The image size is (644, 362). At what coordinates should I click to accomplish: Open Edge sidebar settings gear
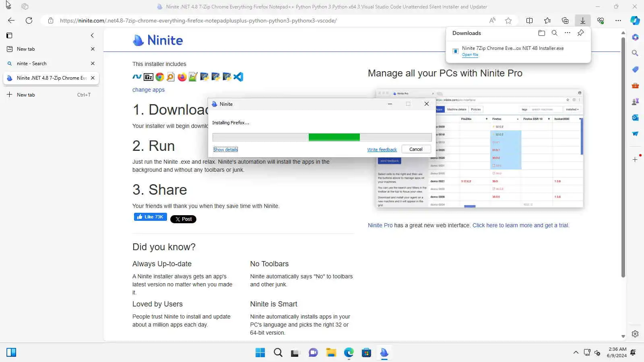pos(635,334)
